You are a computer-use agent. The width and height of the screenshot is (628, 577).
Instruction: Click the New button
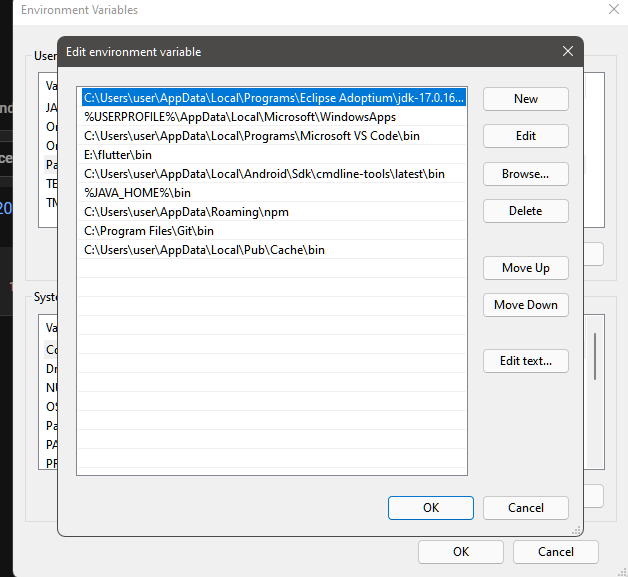(x=525, y=98)
